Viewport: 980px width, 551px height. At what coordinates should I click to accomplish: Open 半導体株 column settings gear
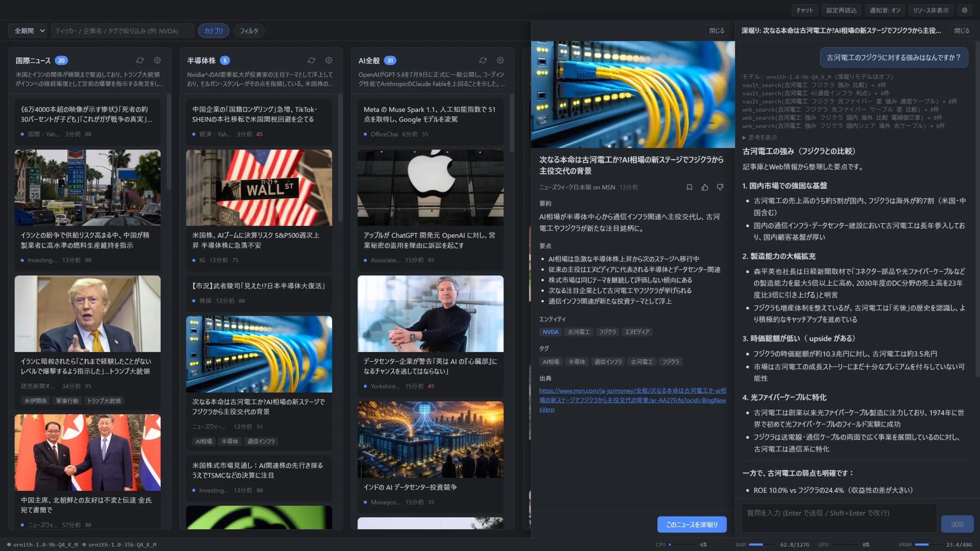(x=329, y=60)
